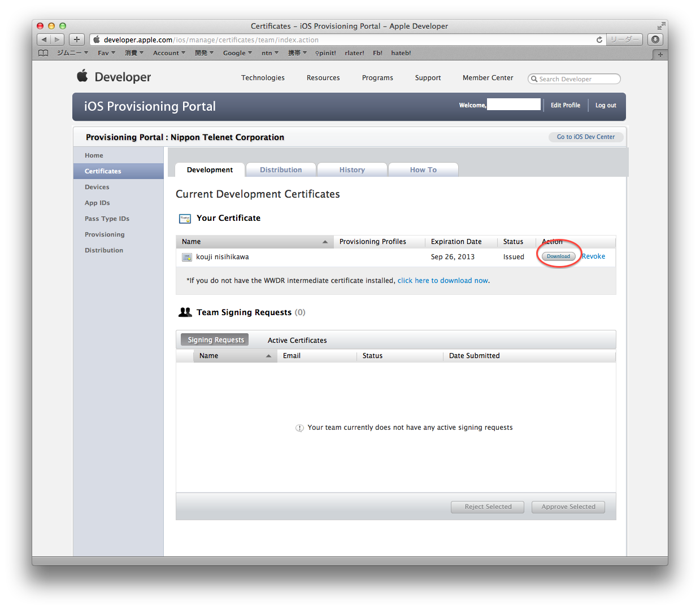This screenshot has width=700, height=610.
Task: Click the Apple Developer logo
Action: [114, 77]
